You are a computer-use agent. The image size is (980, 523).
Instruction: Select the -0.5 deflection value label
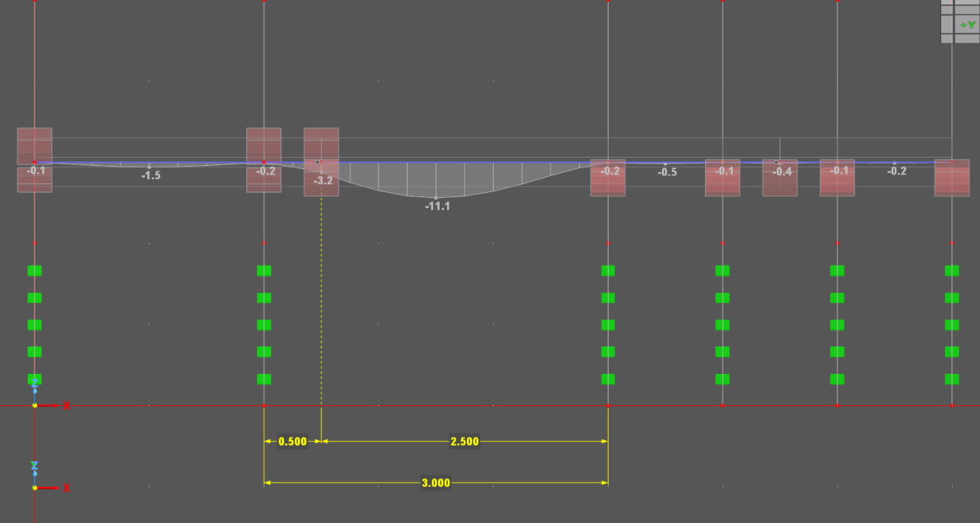point(668,173)
